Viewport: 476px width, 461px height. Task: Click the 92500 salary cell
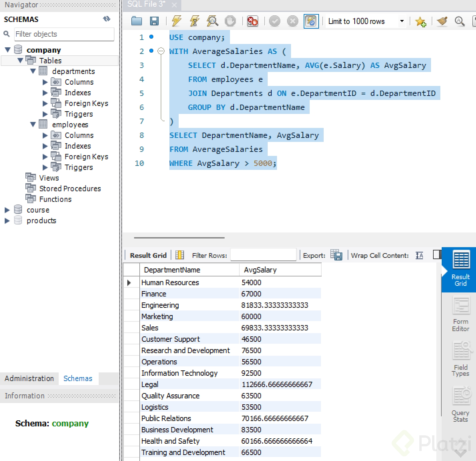280,373
